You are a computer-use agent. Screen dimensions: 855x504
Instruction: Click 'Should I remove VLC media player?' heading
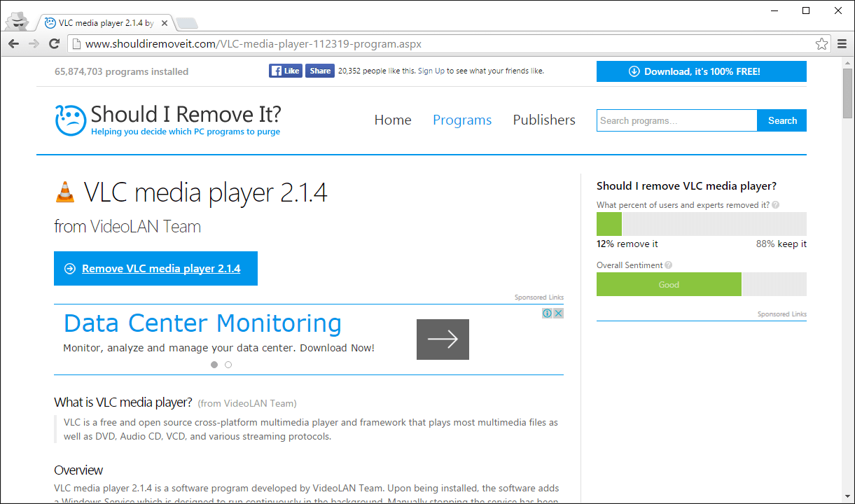(x=686, y=186)
